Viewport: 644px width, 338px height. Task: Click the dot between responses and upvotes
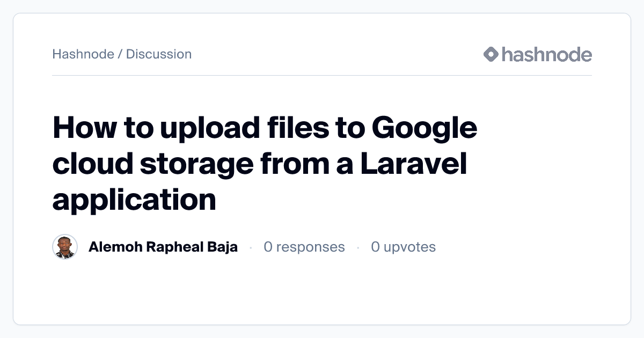point(358,247)
